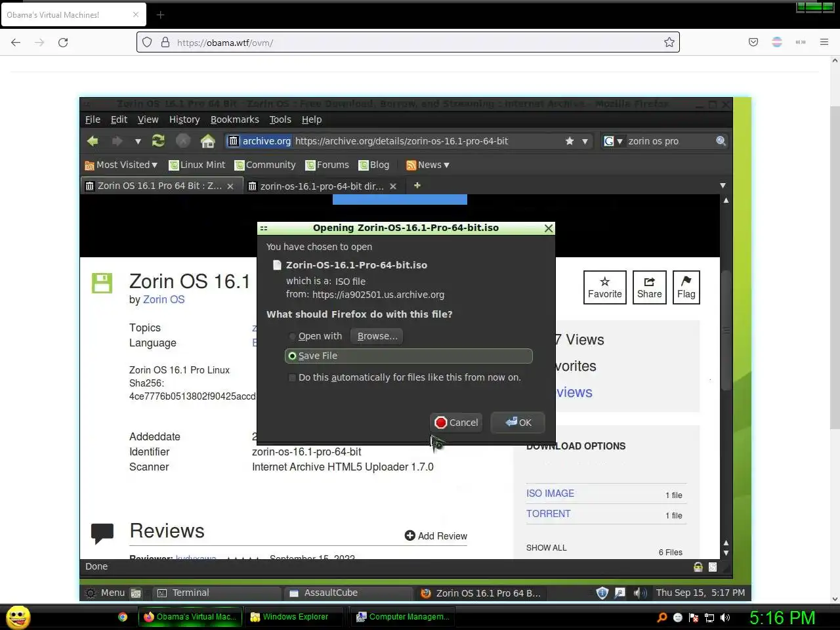Click Share icon on archive page

(x=650, y=287)
